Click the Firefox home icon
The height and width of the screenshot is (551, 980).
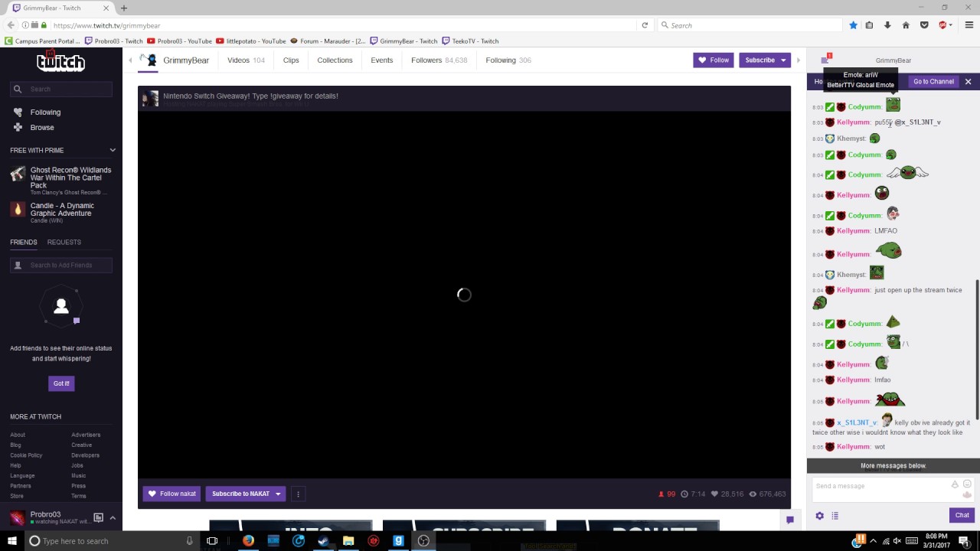pyautogui.click(x=906, y=25)
